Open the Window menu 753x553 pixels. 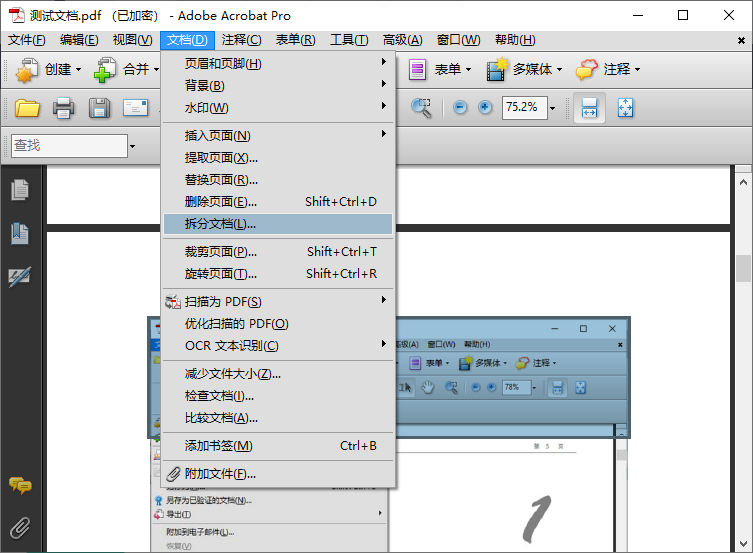458,40
